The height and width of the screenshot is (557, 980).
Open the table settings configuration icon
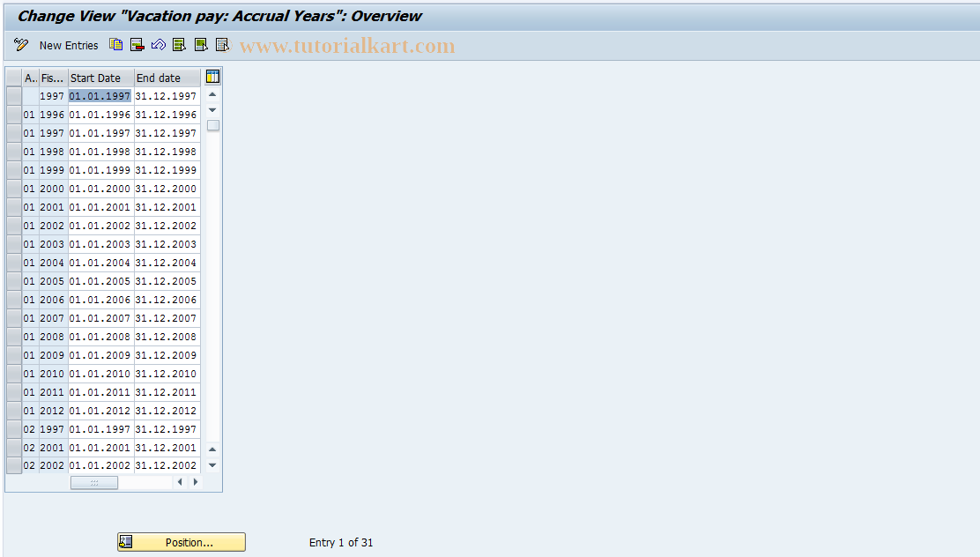[212, 77]
